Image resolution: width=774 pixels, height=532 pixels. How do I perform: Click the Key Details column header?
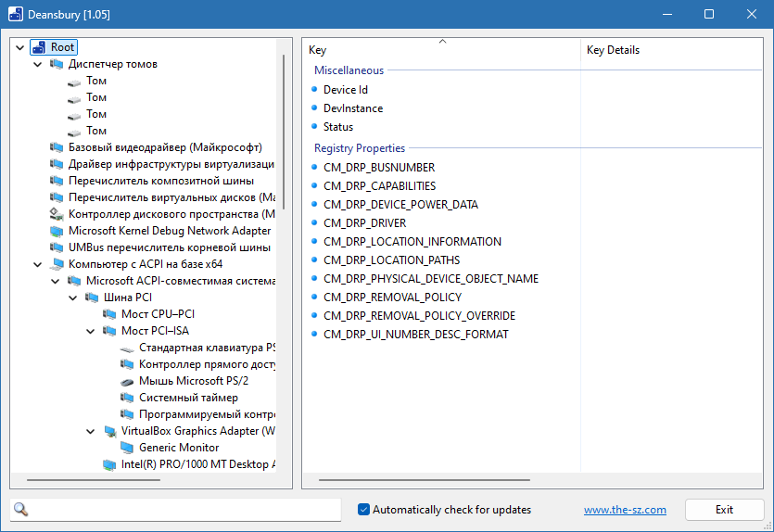672,50
